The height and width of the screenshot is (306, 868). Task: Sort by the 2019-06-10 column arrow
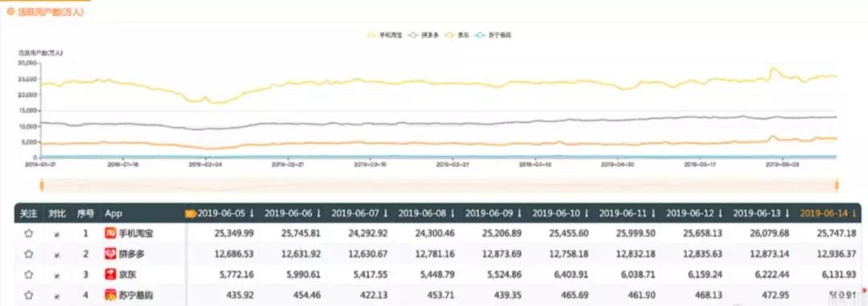[x=586, y=213]
